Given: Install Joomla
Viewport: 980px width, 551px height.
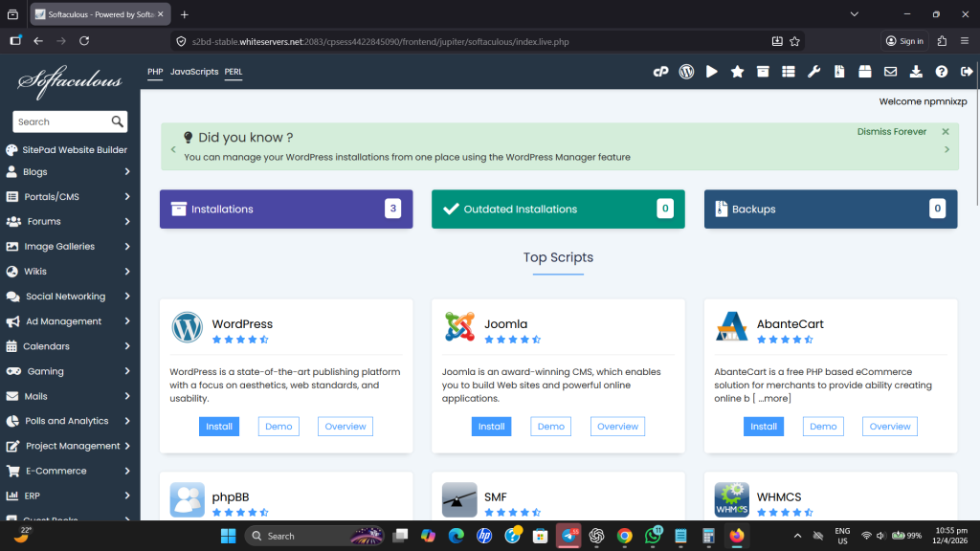Looking at the screenshot, I should (x=491, y=427).
